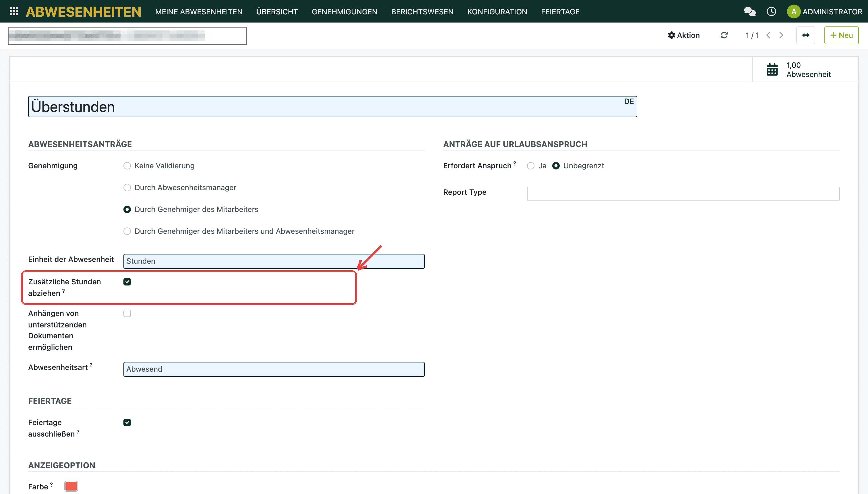Show help tooltip for Farbe
The height and width of the screenshot is (494, 868).
pos(51,484)
